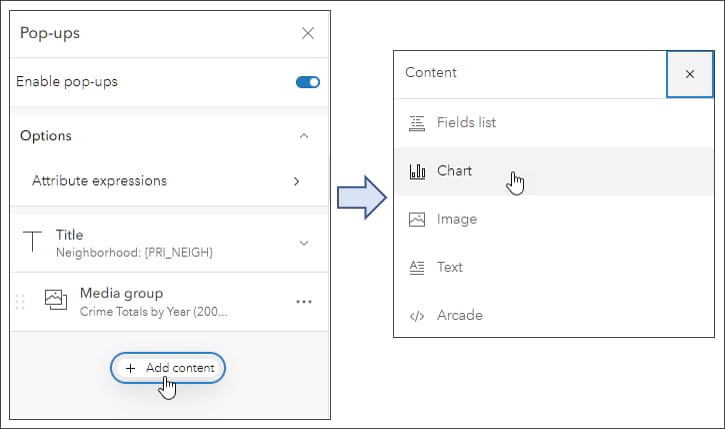Select Chart from Content menu
The width and height of the screenshot is (725, 429).
(455, 171)
